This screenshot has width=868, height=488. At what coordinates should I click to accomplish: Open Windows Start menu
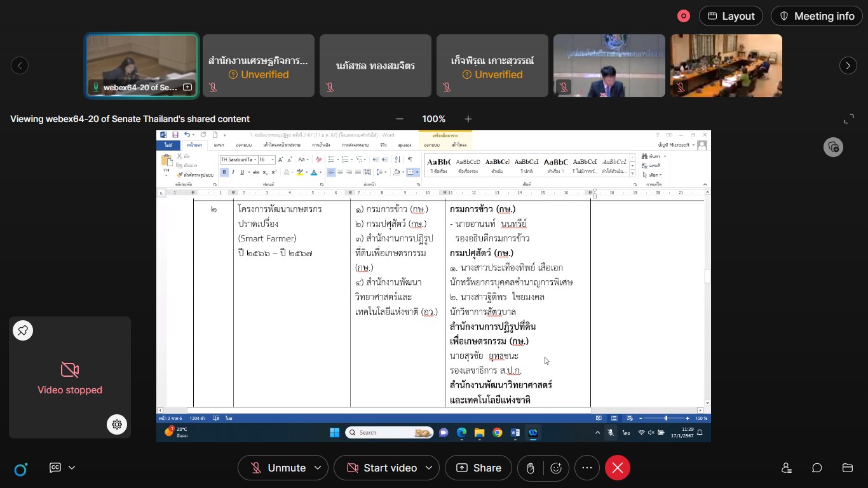[334, 433]
